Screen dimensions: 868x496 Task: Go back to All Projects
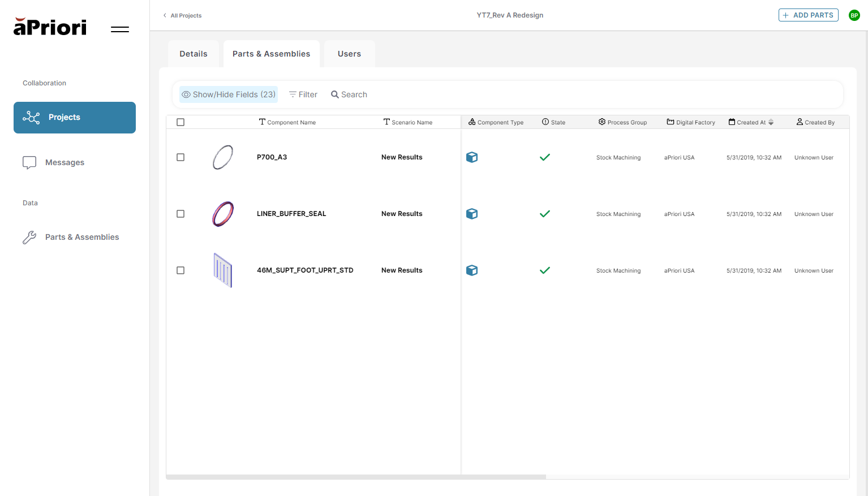pos(183,15)
